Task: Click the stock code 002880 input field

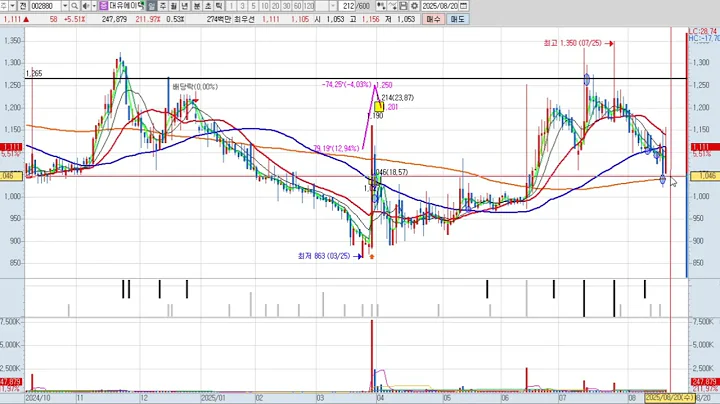Action: pos(45,6)
